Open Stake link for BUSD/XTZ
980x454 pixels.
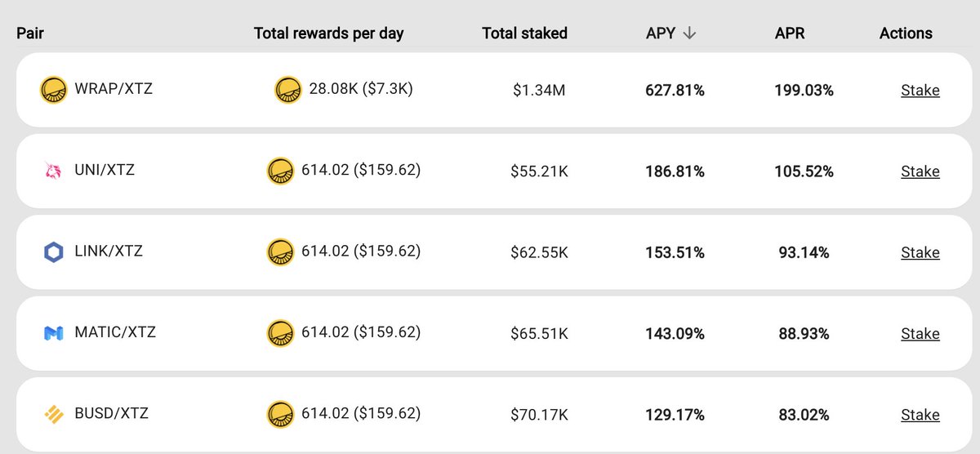click(x=920, y=416)
